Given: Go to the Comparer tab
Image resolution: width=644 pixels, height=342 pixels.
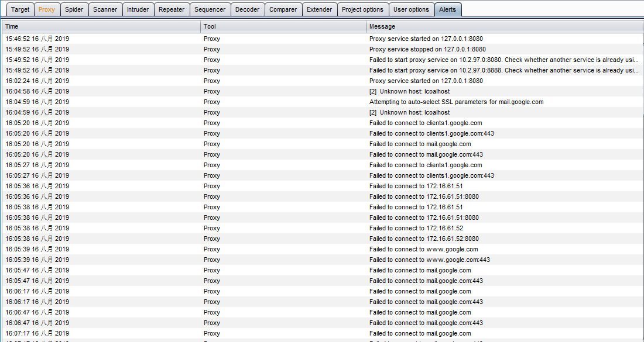Looking at the screenshot, I should click(x=283, y=9).
